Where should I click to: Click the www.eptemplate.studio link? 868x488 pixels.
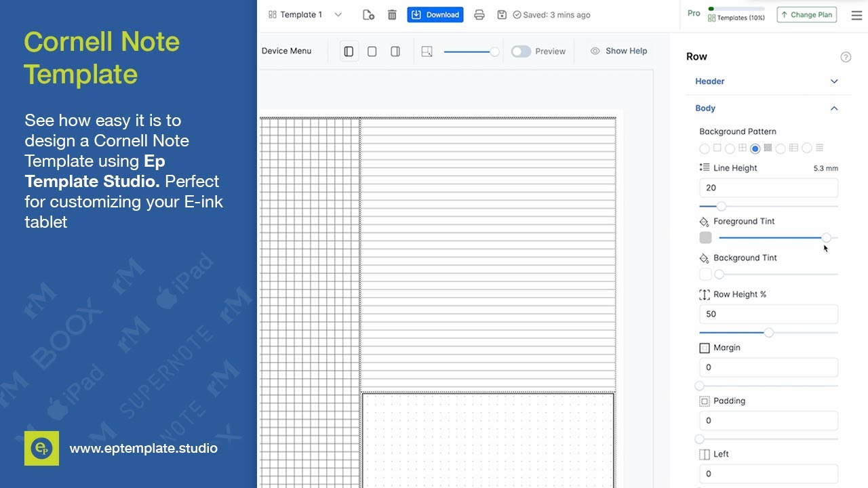[x=143, y=449]
